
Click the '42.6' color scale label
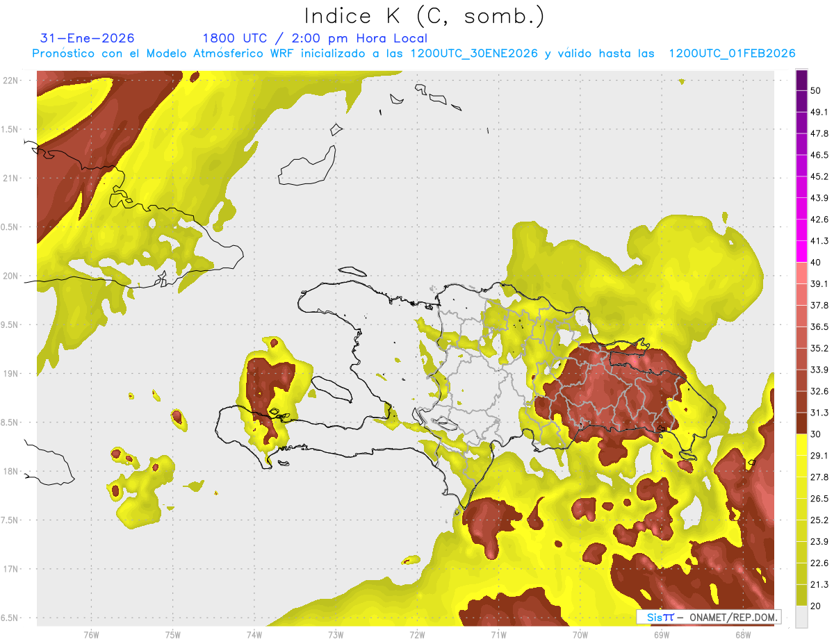[x=819, y=220]
